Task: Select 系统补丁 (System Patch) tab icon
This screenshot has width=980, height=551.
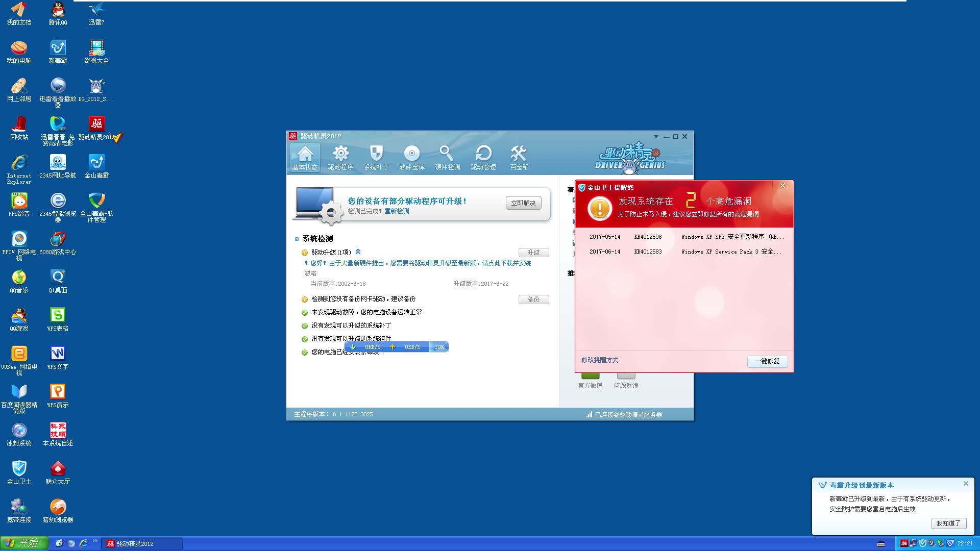Action: (x=376, y=156)
